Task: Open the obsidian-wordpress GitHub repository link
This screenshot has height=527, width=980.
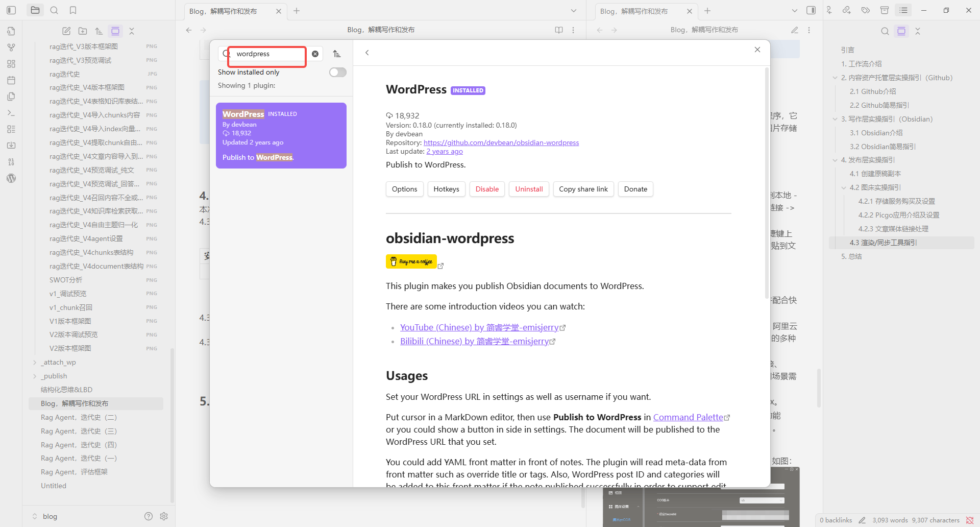Action: (x=501, y=143)
